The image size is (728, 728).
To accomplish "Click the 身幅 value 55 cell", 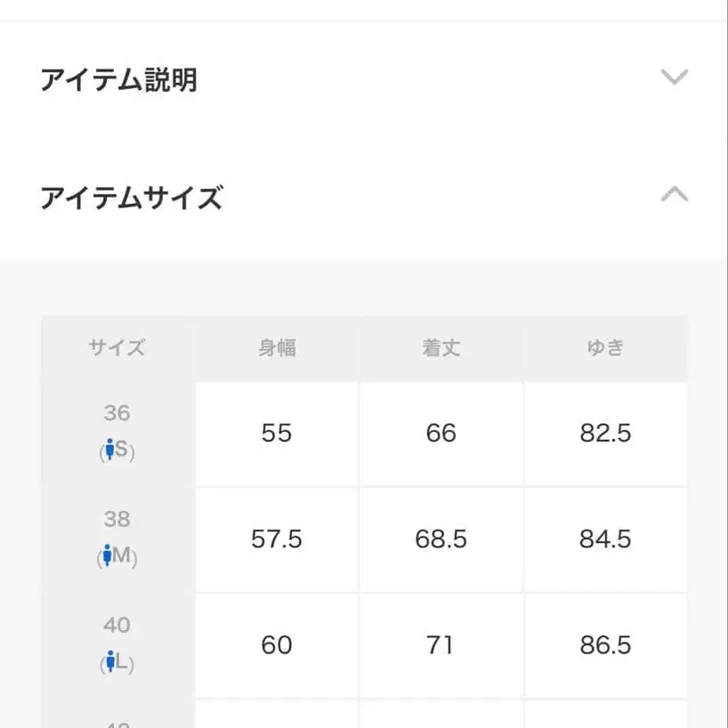I will 277,433.
